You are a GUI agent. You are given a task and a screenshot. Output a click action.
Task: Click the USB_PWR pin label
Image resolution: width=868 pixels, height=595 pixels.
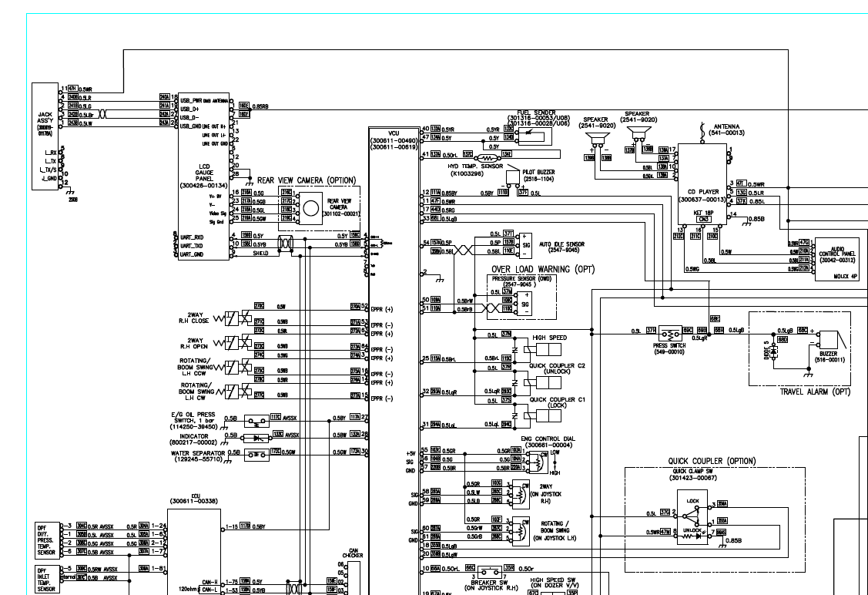(x=191, y=100)
